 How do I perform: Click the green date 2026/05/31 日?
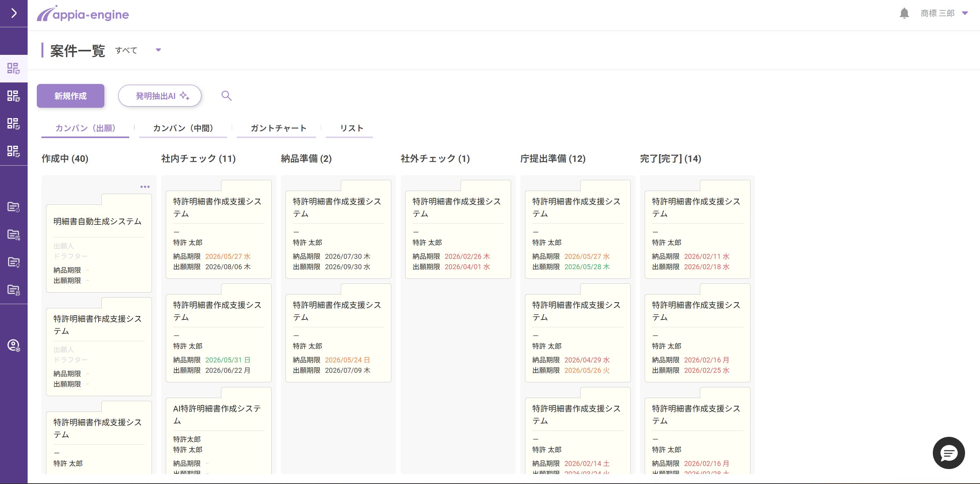(x=228, y=360)
